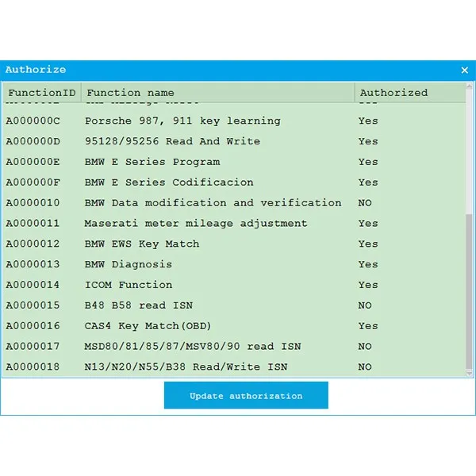Click NO status for BMW Data modification
Viewport: 476px width, 476px height.
pos(365,203)
